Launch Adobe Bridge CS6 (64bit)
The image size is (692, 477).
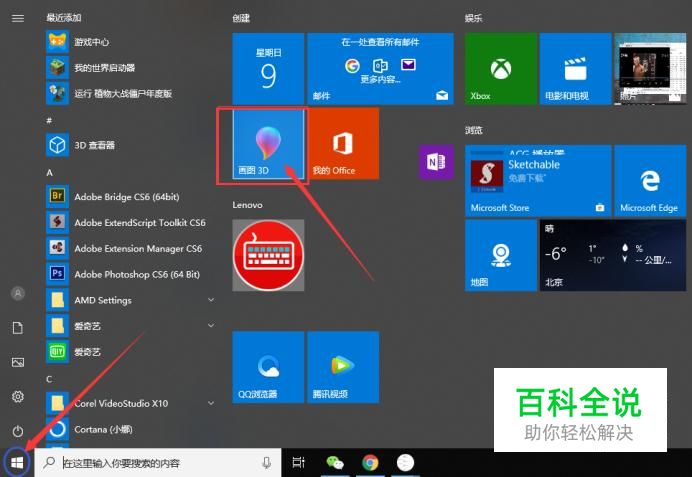(x=130, y=197)
